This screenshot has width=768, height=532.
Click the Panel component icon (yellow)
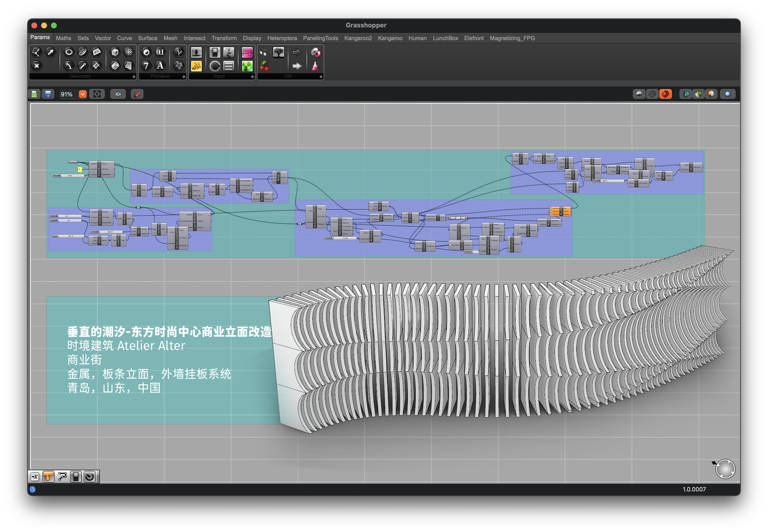(x=196, y=66)
